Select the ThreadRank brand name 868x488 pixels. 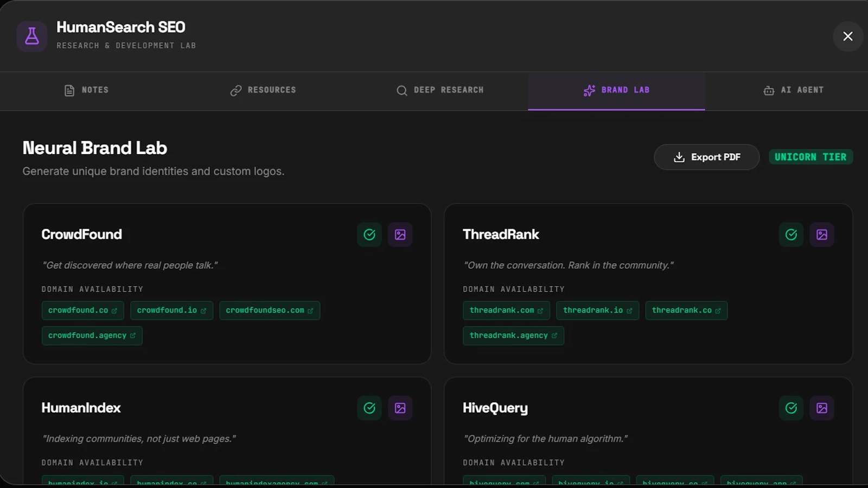(501, 235)
